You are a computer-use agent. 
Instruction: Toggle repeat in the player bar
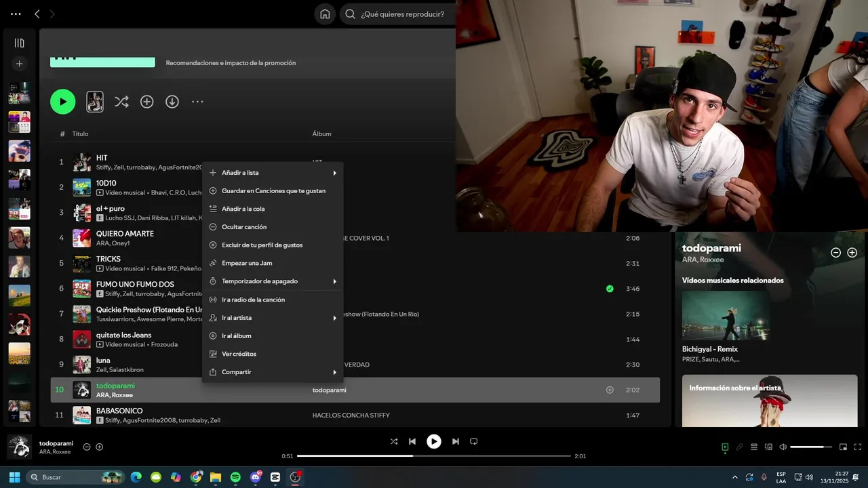pyautogui.click(x=474, y=441)
